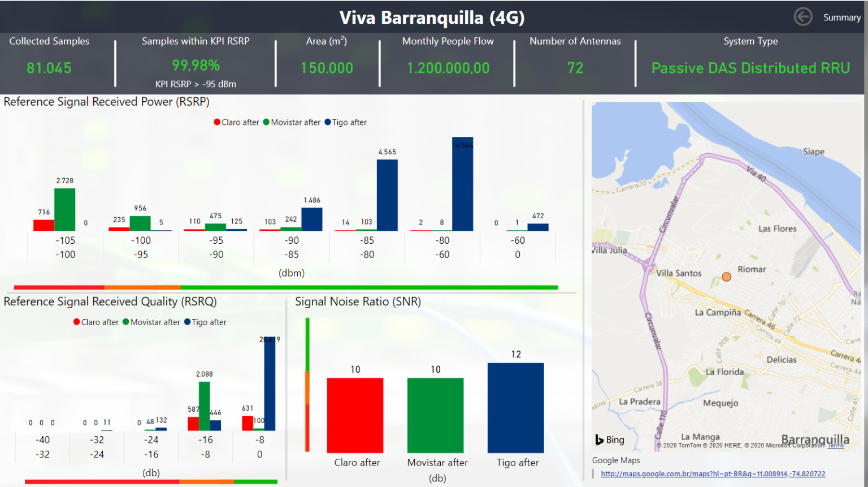This screenshot has height=487, width=868.
Task: Click the 14.564 Tigo bar in the RSRP chart
Action: [462, 183]
